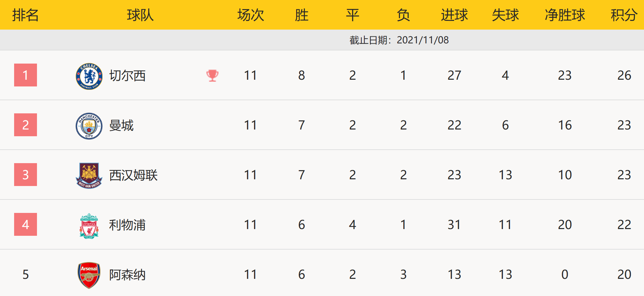644x296 pixels.
Task: Click the 排名 column header
Action: [x=26, y=15]
